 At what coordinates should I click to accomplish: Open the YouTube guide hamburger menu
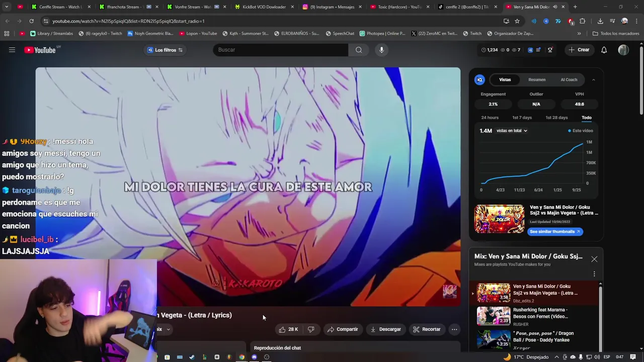tap(12, 50)
